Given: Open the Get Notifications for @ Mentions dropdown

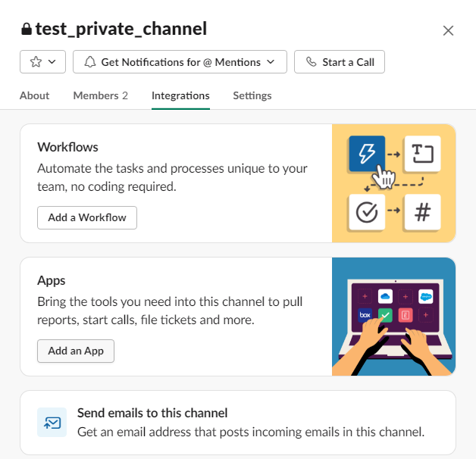Looking at the screenshot, I should click(x=180, y=62).
